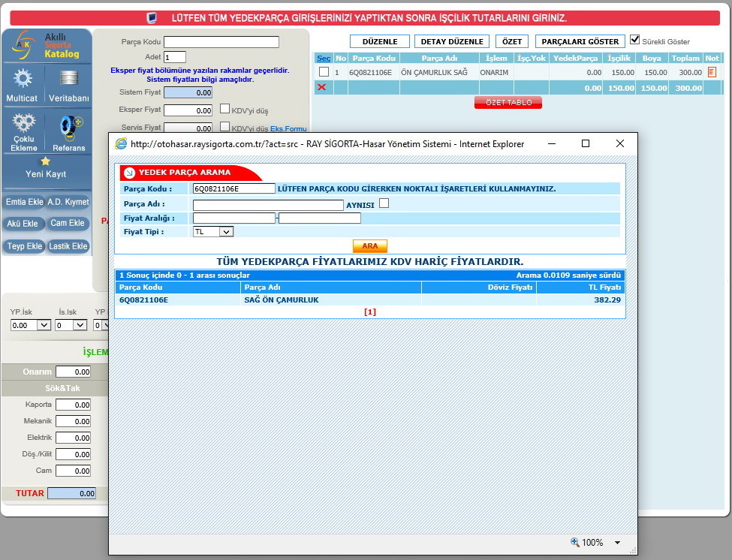Click the A.D. Kıymet button
The height and width of the screenshot is (560, 732).
click(x=68, y=202)
